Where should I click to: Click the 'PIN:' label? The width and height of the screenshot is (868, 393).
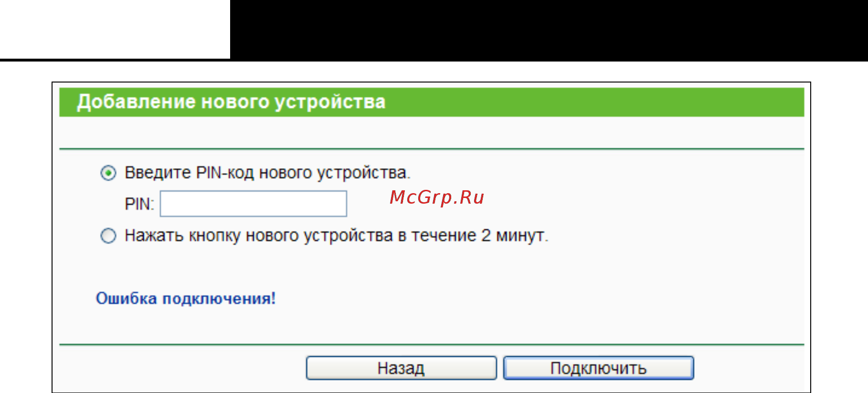point(139,204)
